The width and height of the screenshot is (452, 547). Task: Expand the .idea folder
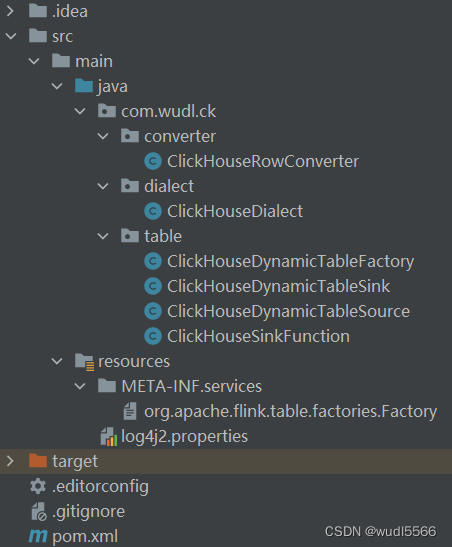pos(10,11)
